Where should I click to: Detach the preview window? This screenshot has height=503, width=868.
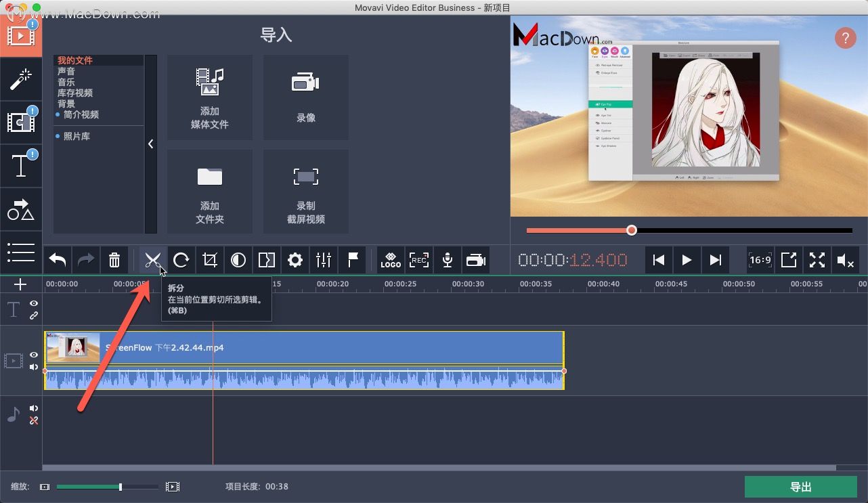(x=789, y=260)
